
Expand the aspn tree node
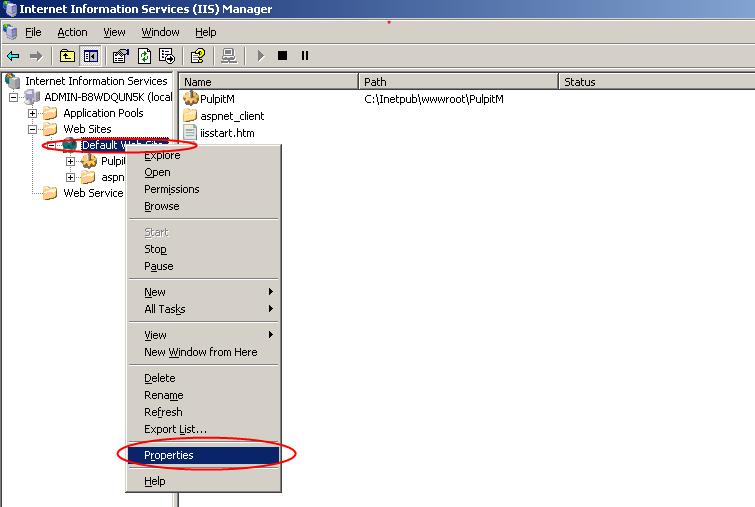(x=70, y=178)
